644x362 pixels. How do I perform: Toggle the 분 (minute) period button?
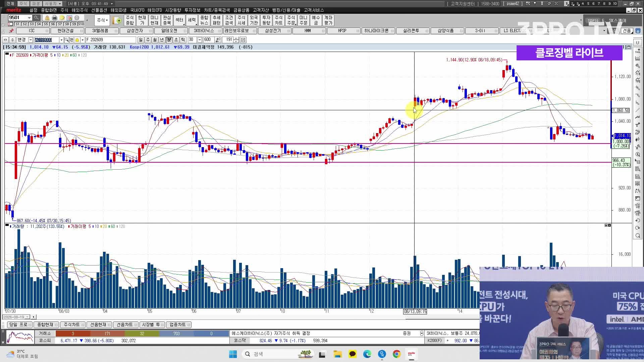(x=169, y=40)
